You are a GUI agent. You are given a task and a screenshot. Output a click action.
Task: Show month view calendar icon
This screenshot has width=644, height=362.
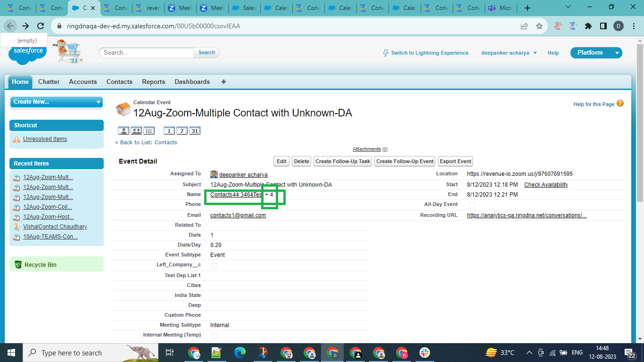pos(194,131)
